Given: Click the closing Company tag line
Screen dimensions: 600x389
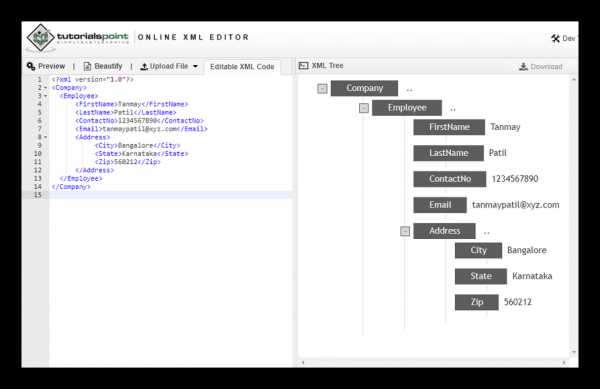Looking at the screenshot, I should coord(71,187).
